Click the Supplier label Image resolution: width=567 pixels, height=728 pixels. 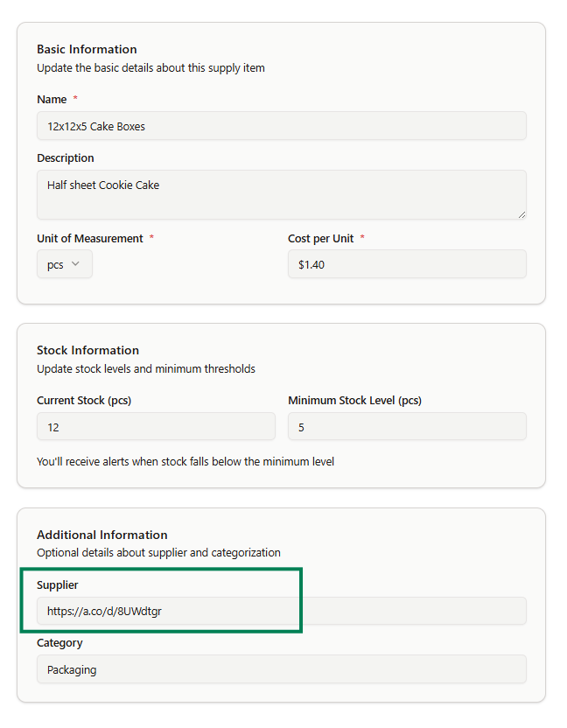click(x=58, y=585)
